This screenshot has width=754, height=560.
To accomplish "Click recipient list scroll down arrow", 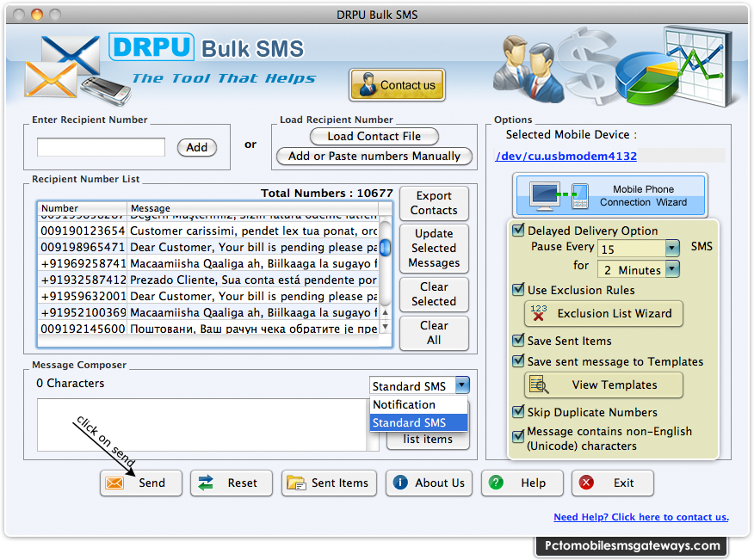I will coord(385,327).
